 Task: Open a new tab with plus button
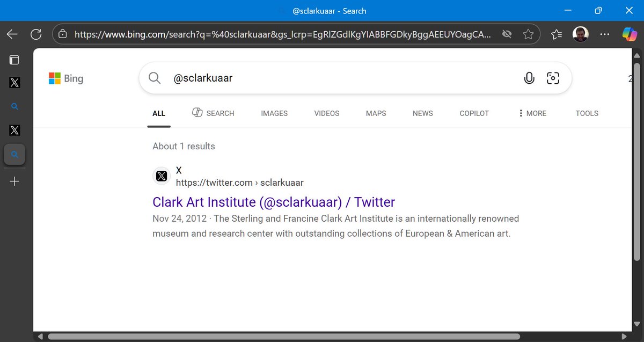14,181
